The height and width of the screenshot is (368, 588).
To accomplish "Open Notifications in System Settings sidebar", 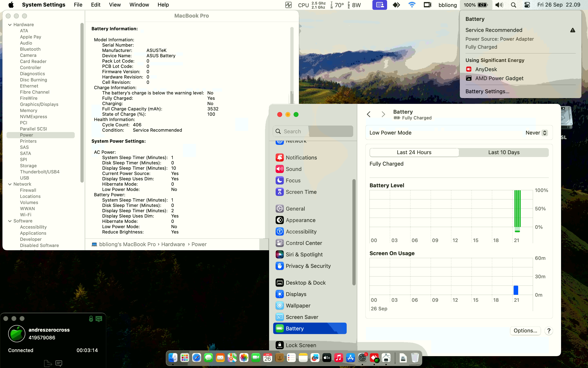I will [x=310, y=157].
